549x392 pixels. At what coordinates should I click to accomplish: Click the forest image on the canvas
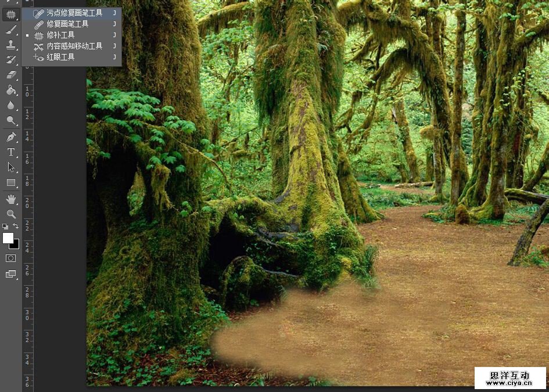(x=318, y=193)
